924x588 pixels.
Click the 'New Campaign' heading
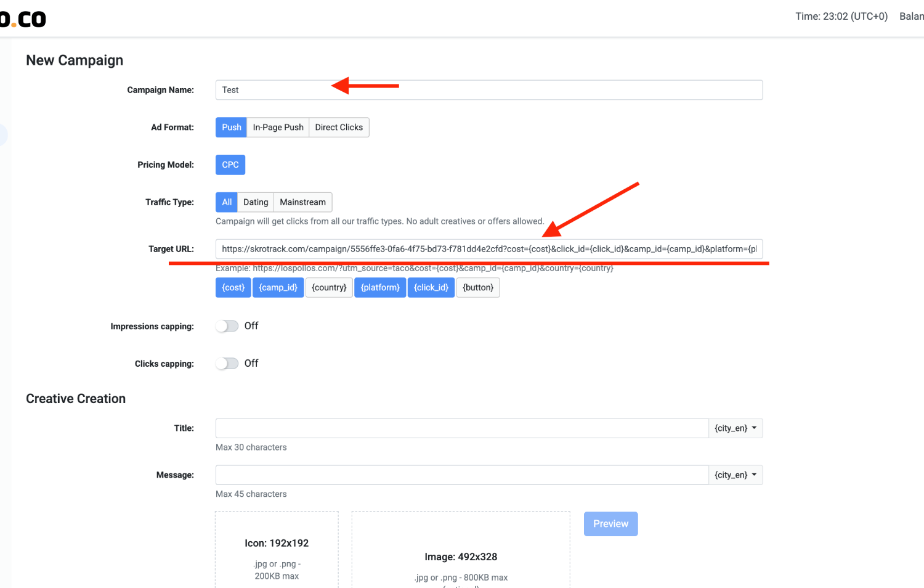(x=75, y=60)
